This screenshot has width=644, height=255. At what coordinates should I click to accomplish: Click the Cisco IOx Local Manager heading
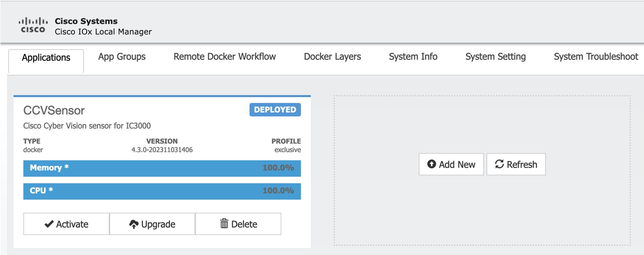103,31
